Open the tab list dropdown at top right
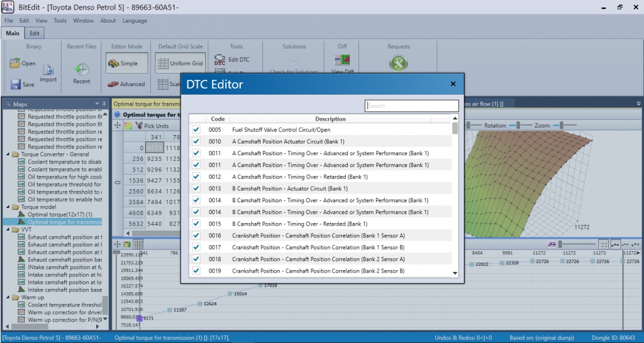644x343 pixels. [x=639, y=104]
